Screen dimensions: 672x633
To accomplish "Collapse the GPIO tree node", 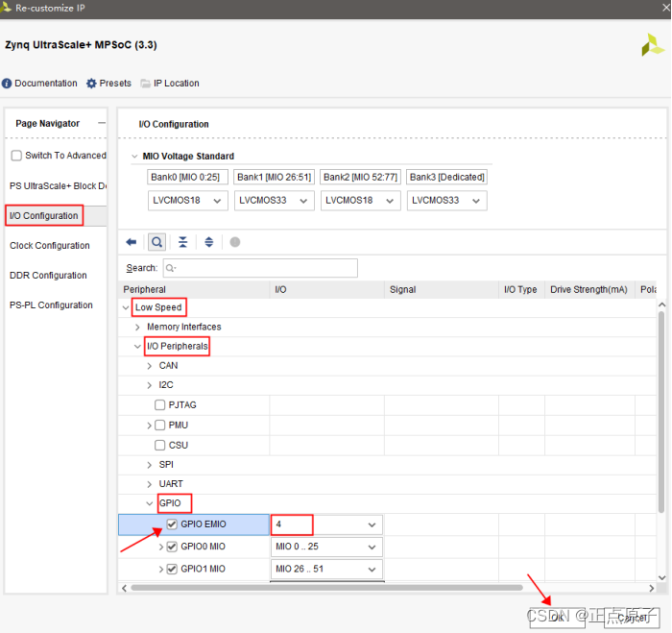I will pyautogui.click(x=149, y=503).
